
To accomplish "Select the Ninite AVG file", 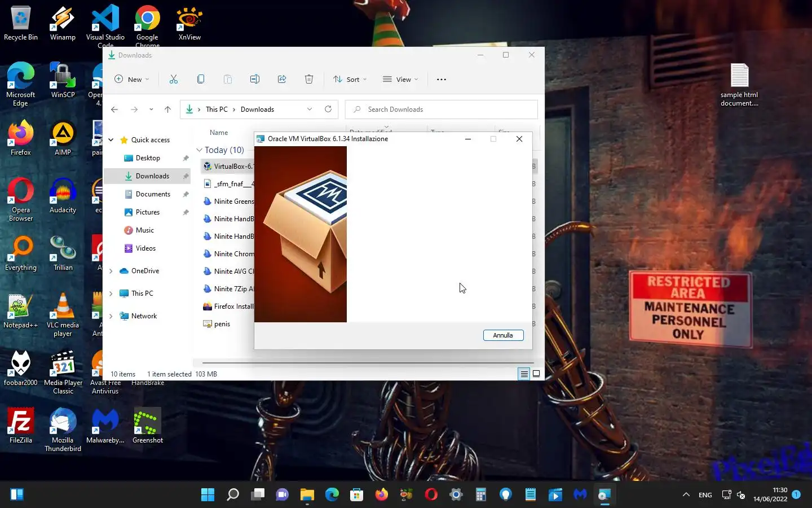I will [228, 271].
